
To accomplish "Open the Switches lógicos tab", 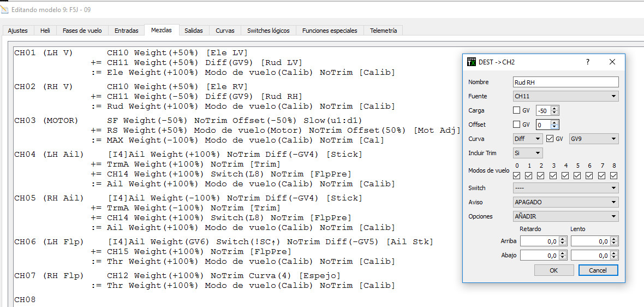I will (268, 31).
